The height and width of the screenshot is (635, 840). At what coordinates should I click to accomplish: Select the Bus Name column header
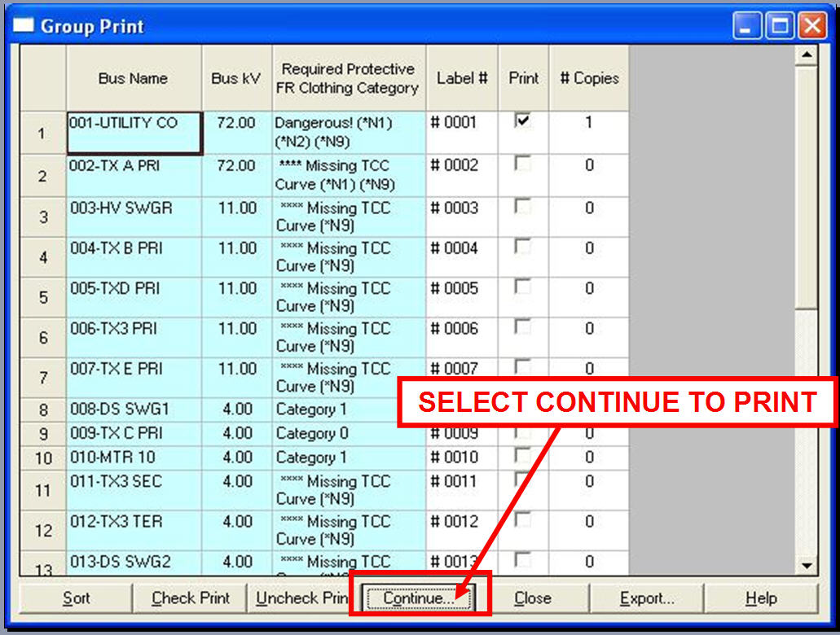[134, 78]
